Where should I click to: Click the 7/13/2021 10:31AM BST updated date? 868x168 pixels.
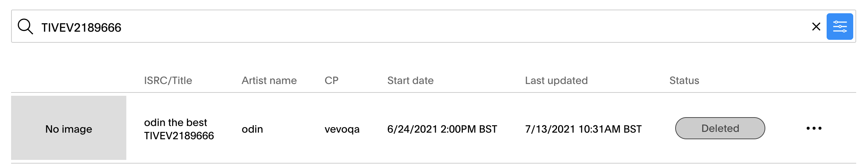click(x=583, y=129)
